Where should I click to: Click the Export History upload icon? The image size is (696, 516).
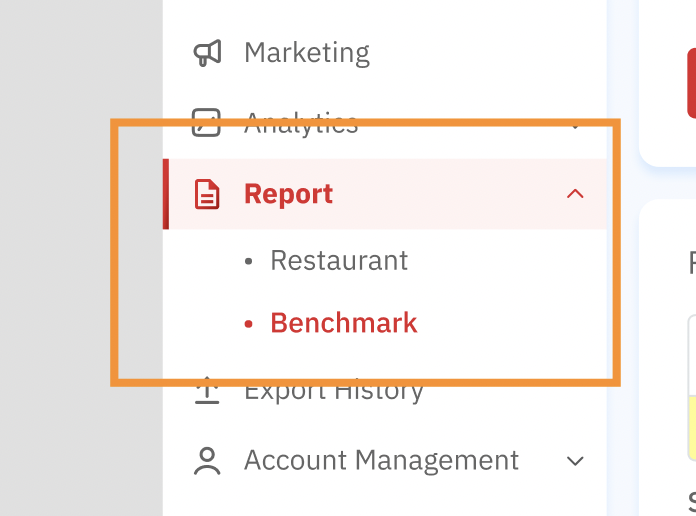point(207,390)
